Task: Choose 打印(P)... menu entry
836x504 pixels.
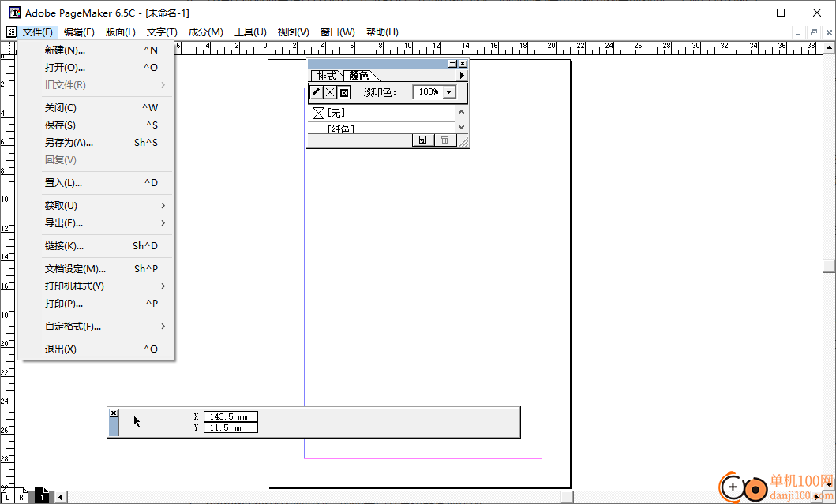Action: (96, 303)
